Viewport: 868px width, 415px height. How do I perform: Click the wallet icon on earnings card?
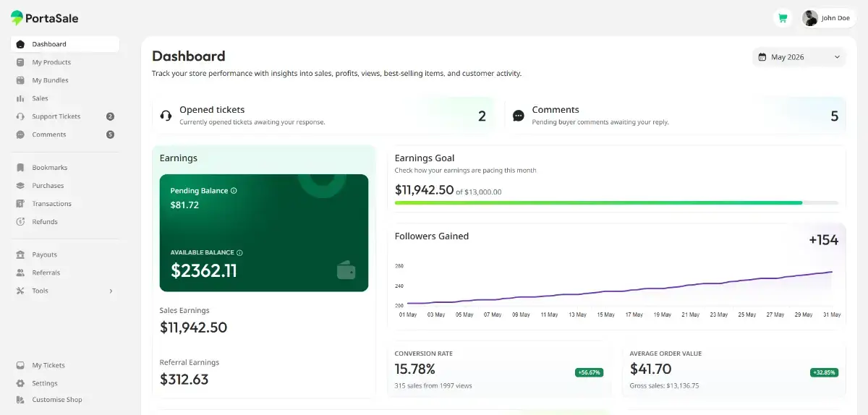pos(346,270)
